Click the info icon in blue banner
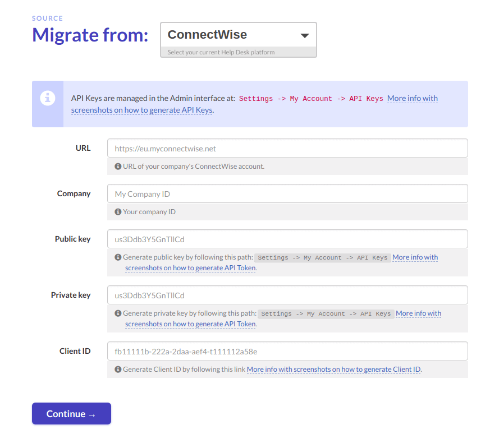 (x=47, y=98)
